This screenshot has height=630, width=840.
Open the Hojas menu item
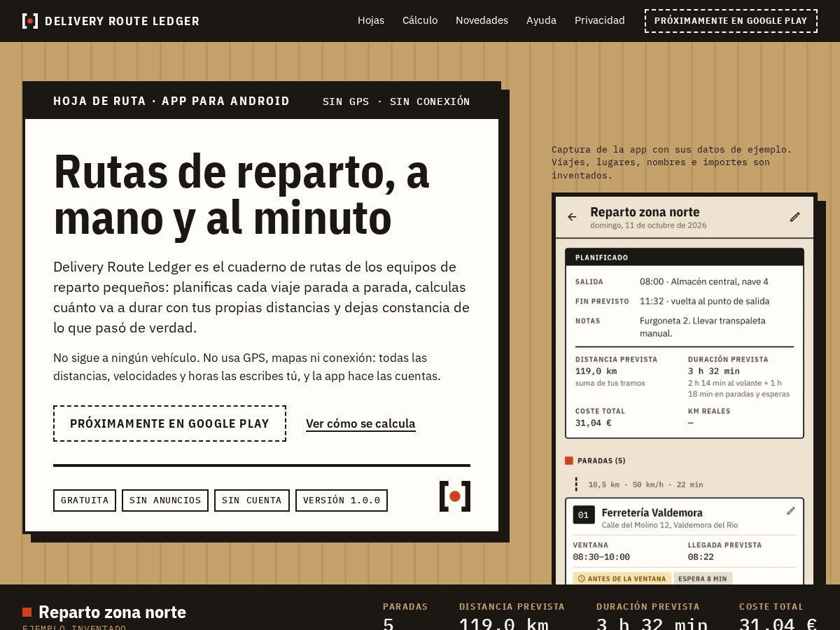click(x=371, y=20)
